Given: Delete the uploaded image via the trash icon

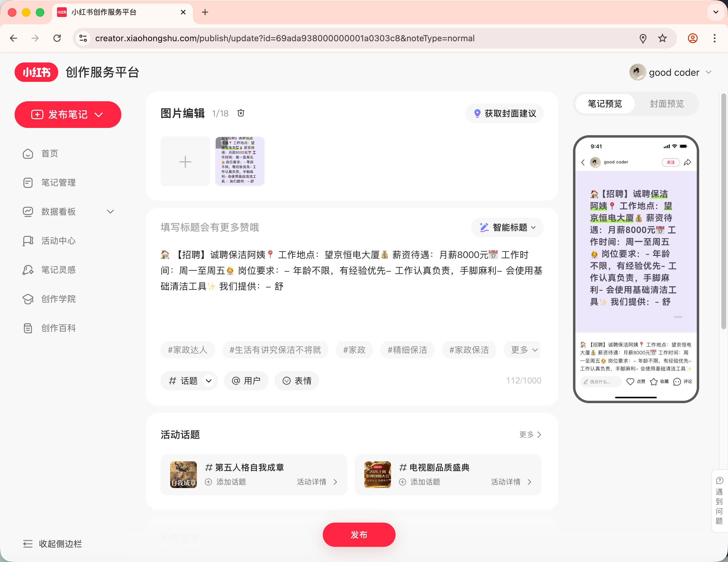Looking at the screenshot, I should pos(241,113).
